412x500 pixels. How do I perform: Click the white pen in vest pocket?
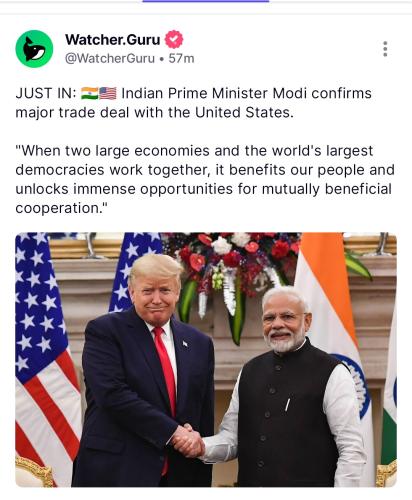click(287, 404)
